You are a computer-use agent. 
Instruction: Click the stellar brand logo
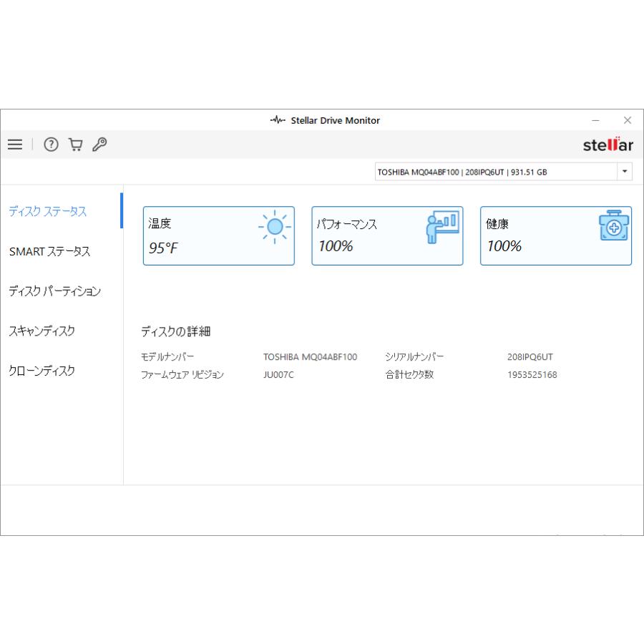click(x=607, y=145)
